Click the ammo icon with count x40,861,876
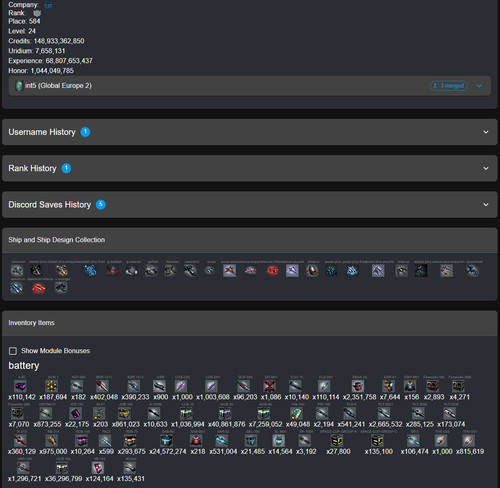 point(225,413)
